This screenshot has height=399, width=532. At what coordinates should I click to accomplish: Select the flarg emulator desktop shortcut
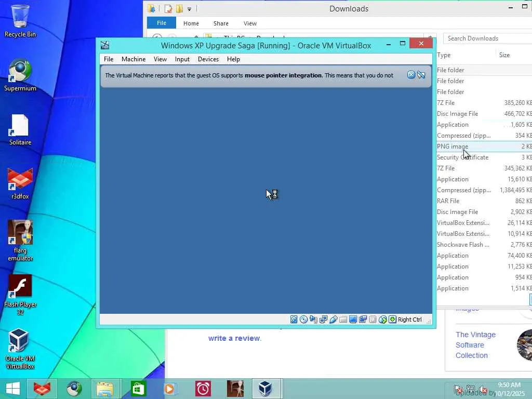[20, 241]
